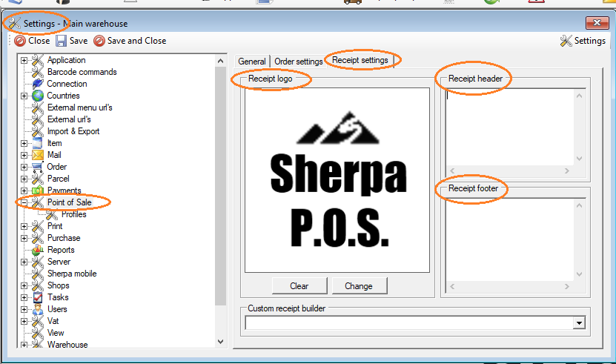Click the tree scroll-up arrow
Image resolution: width=616 pixels, height=364 pixels.
(x=220, y=61)
